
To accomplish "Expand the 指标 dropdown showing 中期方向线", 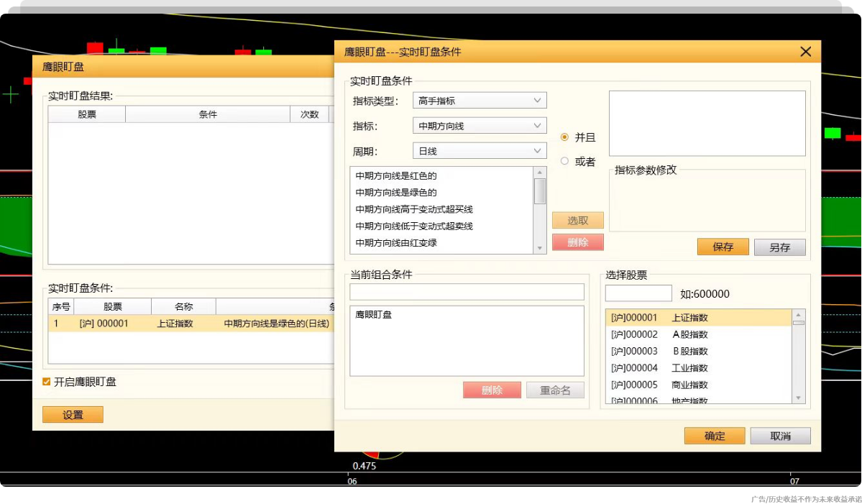I will click(x=480, y=126).
